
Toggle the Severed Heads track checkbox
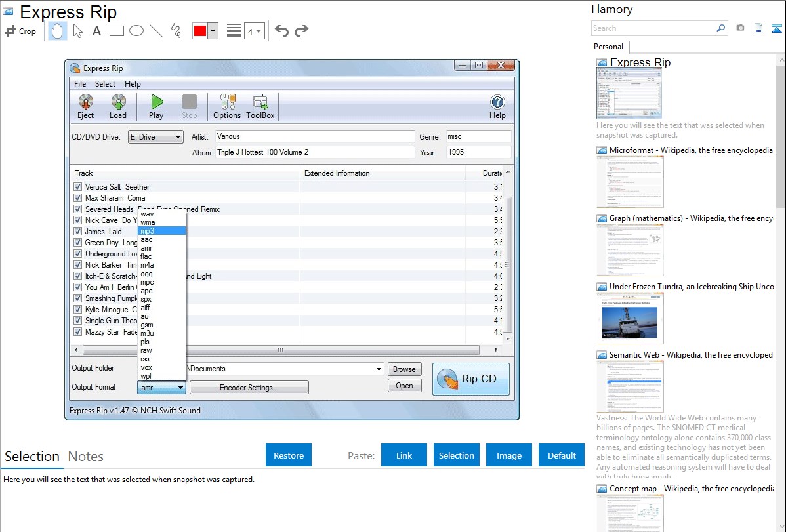click(77, 209)
